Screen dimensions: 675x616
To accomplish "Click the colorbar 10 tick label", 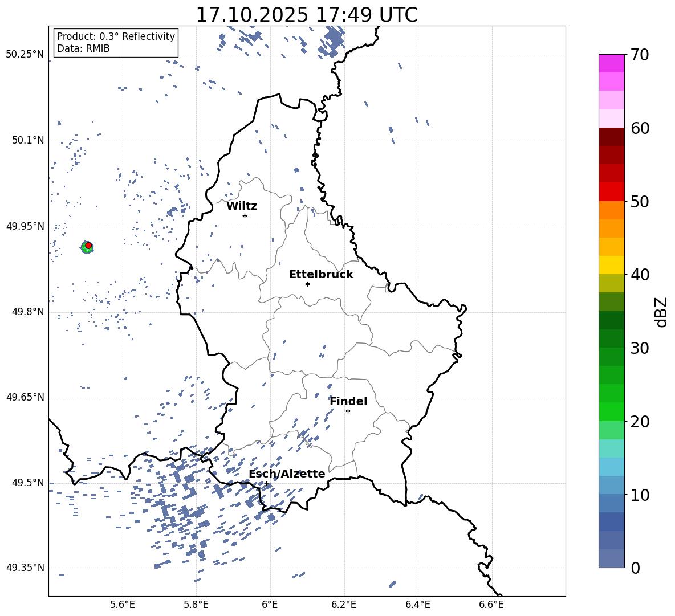I will (639, 495).
